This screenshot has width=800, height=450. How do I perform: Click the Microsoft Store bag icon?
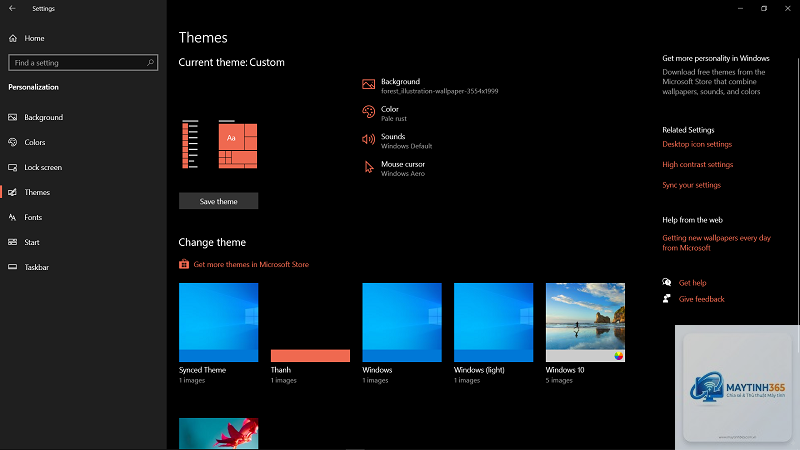(184, 264)
